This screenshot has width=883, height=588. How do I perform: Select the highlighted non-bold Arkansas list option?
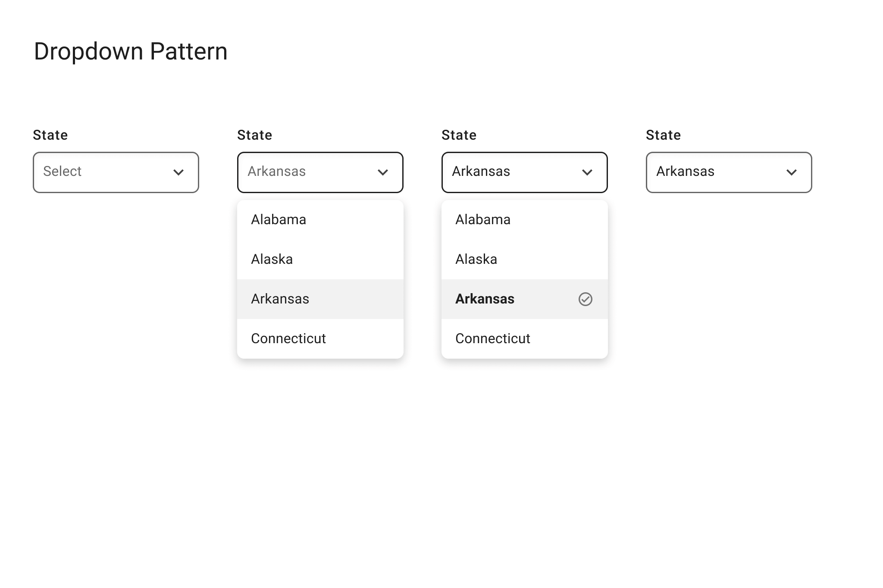280,299
